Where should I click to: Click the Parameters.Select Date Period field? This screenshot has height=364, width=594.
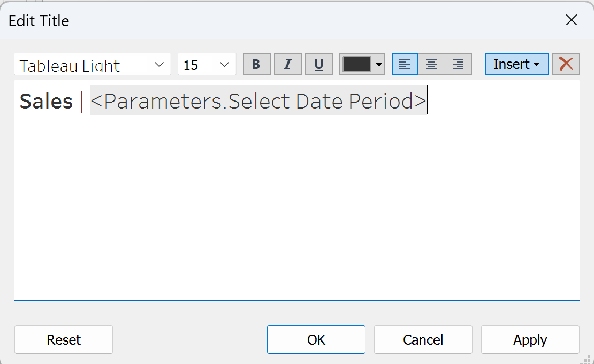tap(258, 101)
